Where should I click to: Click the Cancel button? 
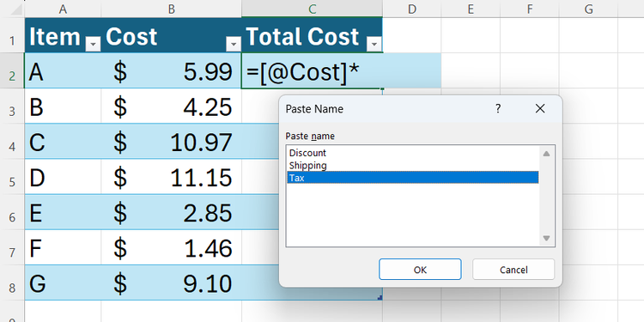click(x=513, y=270)
